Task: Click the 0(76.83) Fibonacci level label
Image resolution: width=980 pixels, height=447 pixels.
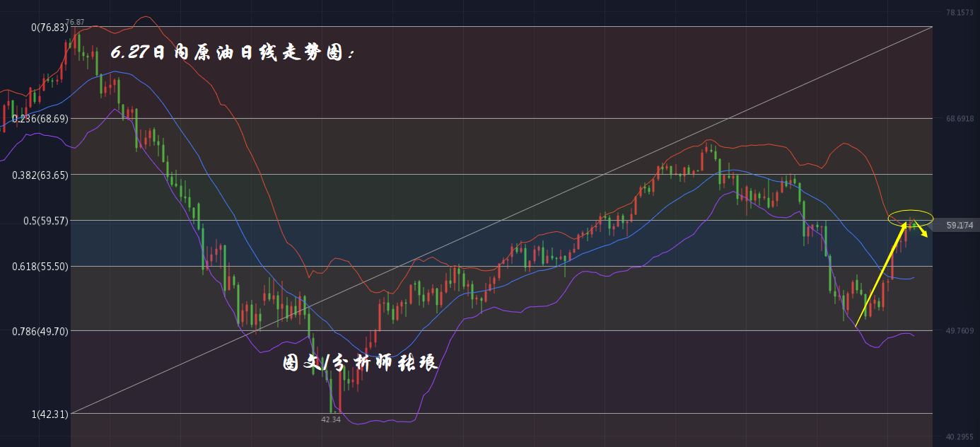Action: point(49,27)
